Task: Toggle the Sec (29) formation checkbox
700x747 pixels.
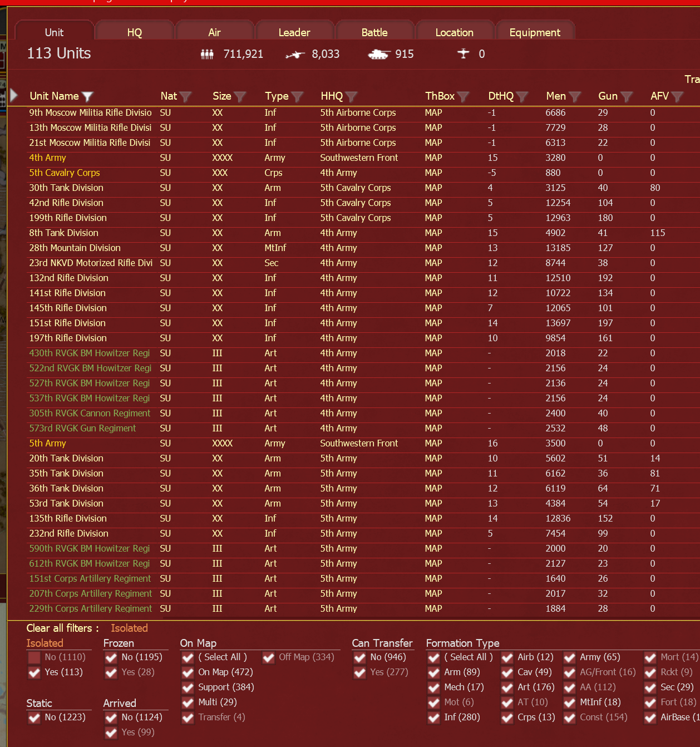Action: (x=650, y=687)
